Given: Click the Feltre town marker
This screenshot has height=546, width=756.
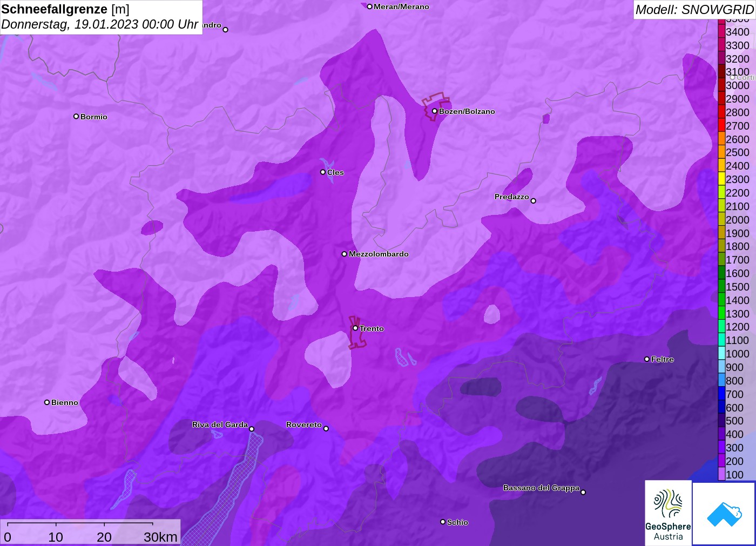Looking at the screenshot, I should [x=647, y=359].
